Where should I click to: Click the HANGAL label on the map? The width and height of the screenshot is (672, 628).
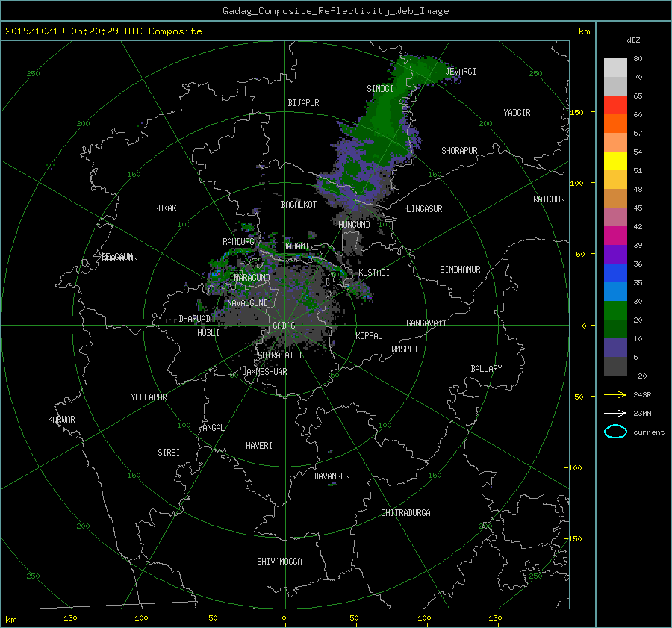[x=211, y=428]
